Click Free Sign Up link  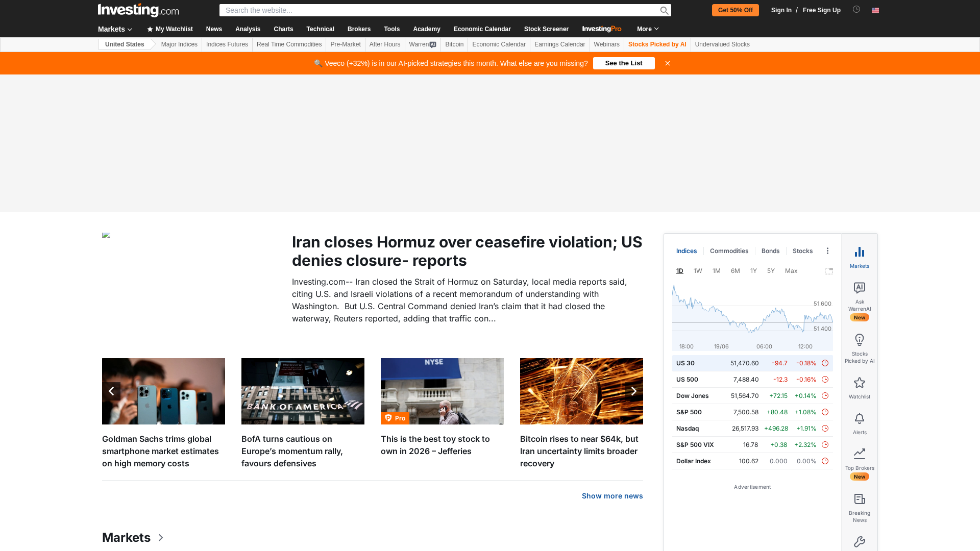click(821, 10)
